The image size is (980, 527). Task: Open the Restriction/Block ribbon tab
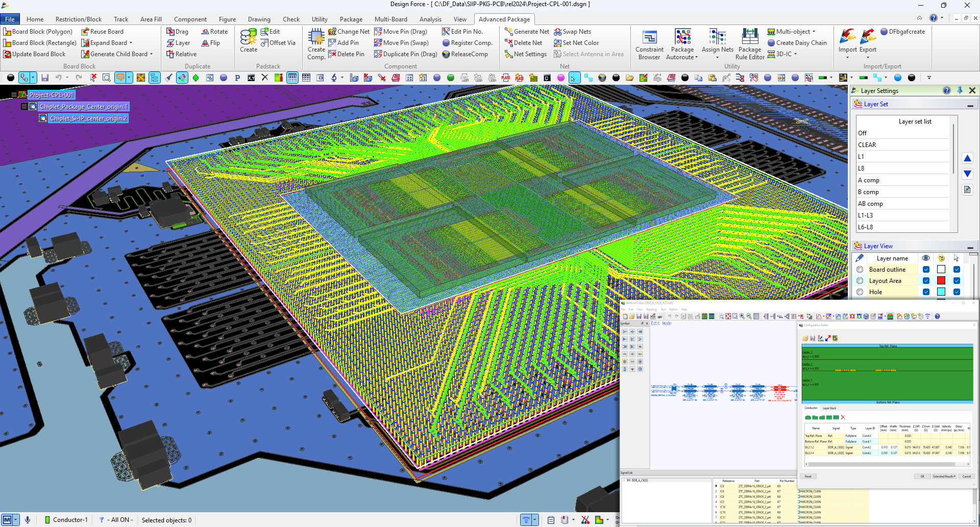coord(79,19)
